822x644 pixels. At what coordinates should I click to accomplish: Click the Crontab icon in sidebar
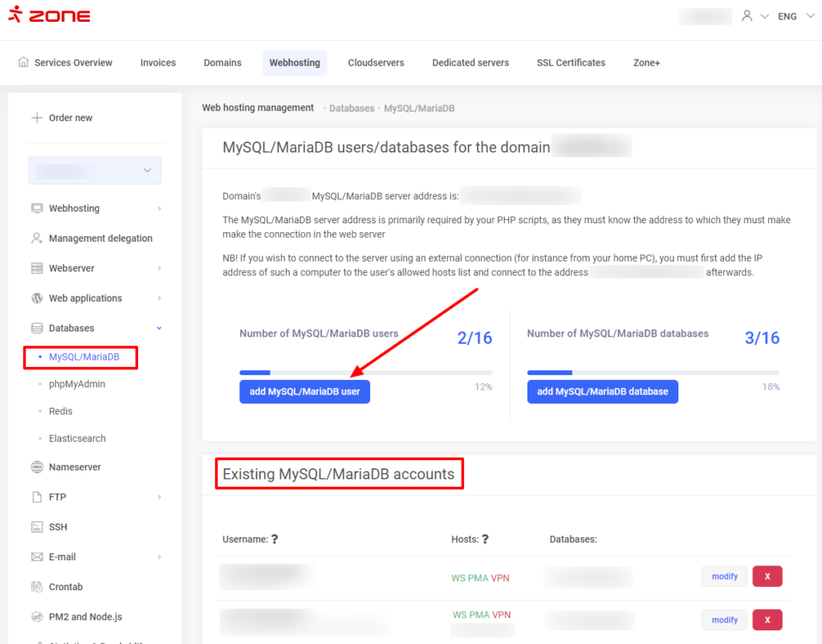[x=37, y=587]
